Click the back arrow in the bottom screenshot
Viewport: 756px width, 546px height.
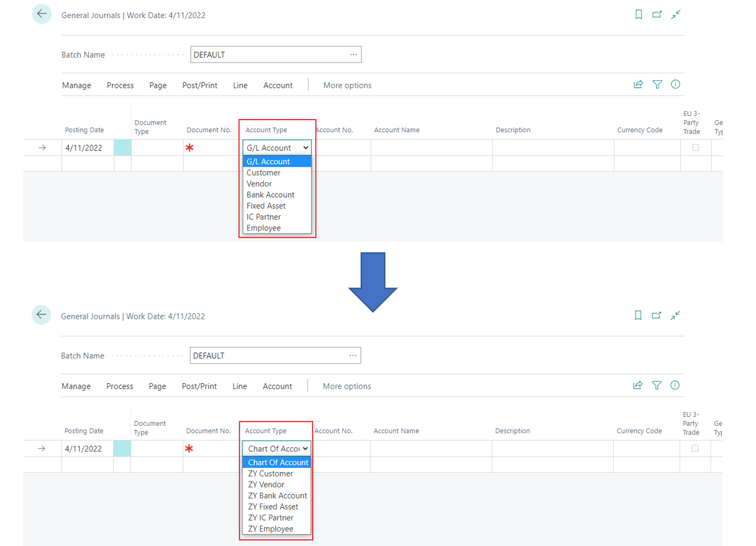coord(41,314)
